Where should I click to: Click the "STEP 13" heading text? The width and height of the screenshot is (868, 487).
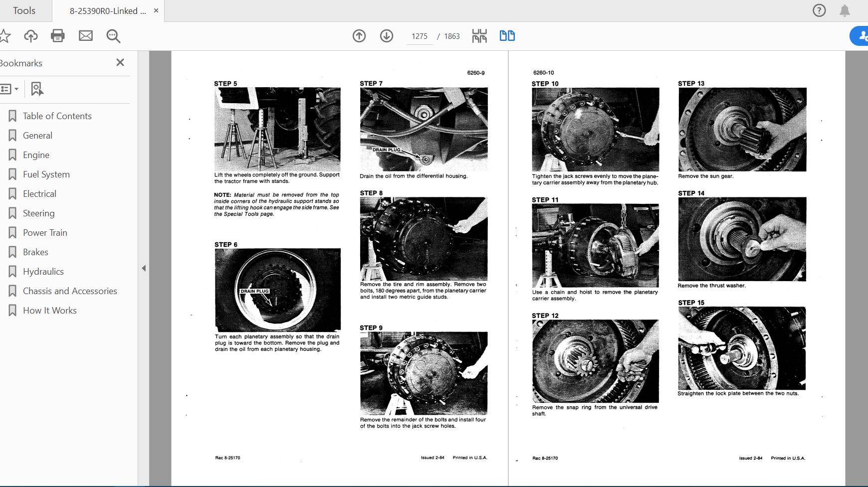pyautogui.click(x=691, y=84)
